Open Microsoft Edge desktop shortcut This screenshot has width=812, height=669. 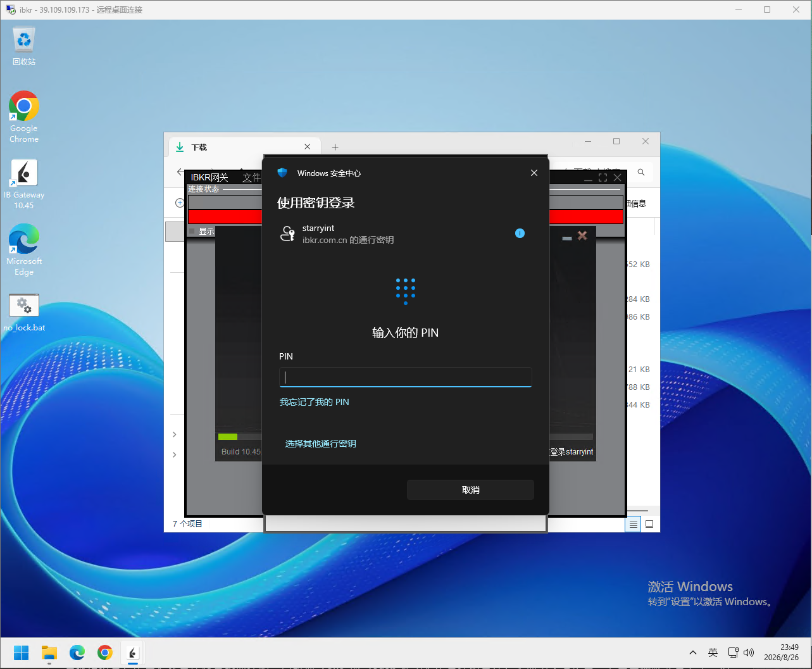coord(24,250)
